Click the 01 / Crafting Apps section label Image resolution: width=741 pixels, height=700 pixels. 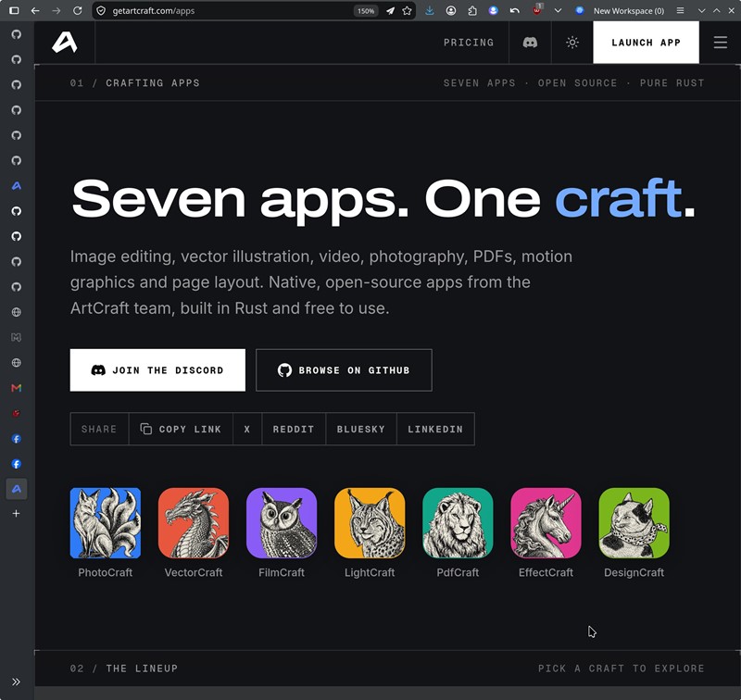click(134, 83)
